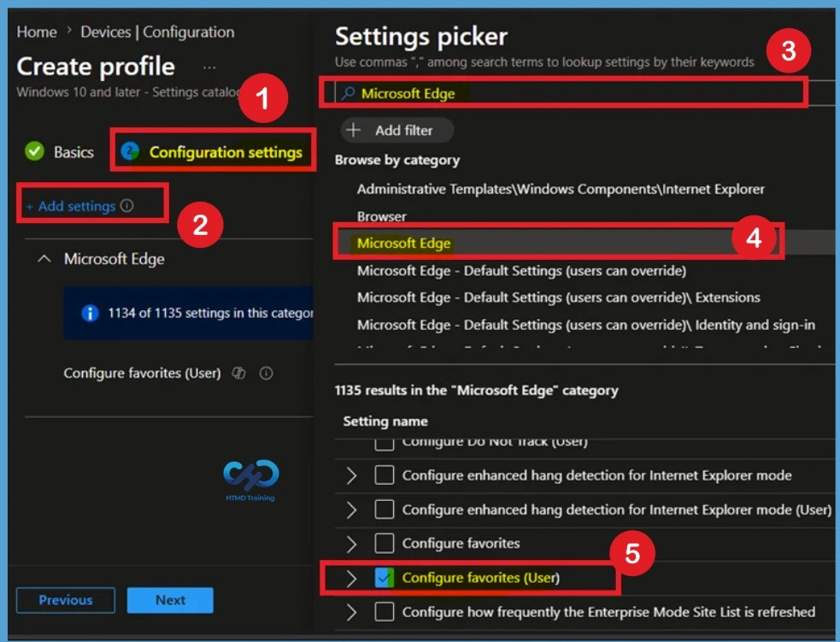
Task: Open Devices | Configuration breadcrumb
Action: 157,32
